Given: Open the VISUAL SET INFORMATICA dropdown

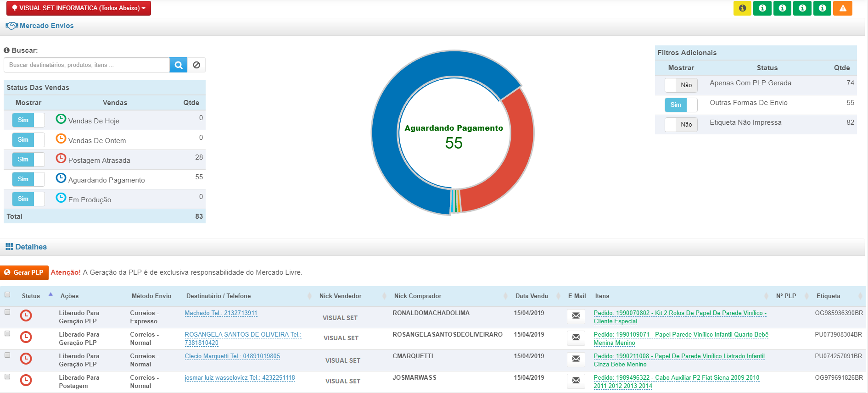Looking at the screenshot, I should 78,8.
